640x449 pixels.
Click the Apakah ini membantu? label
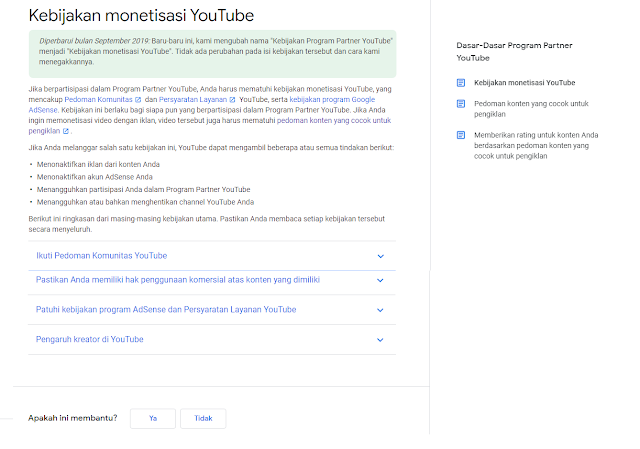[x=73, y=418]
